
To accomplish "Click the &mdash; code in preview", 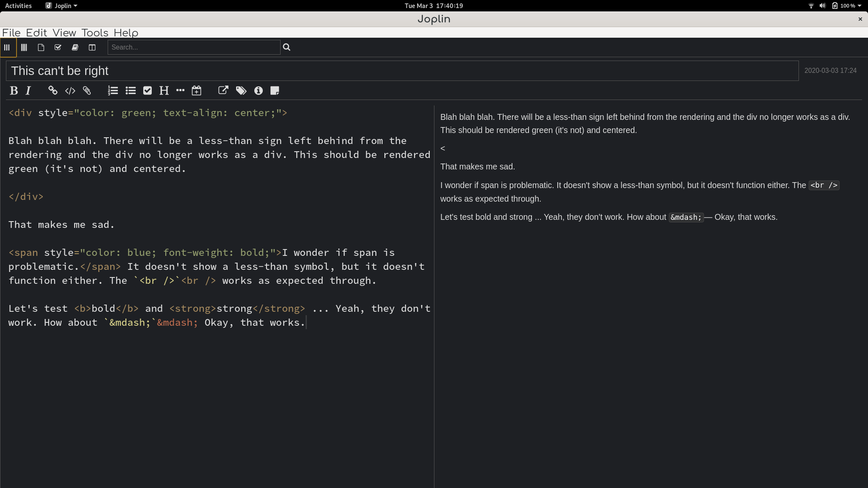I will point(686,217).
